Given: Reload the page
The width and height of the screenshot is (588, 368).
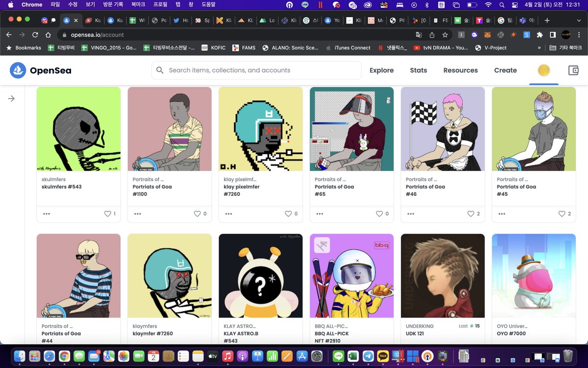Looking at the screenshot, I should click(35, 35).
